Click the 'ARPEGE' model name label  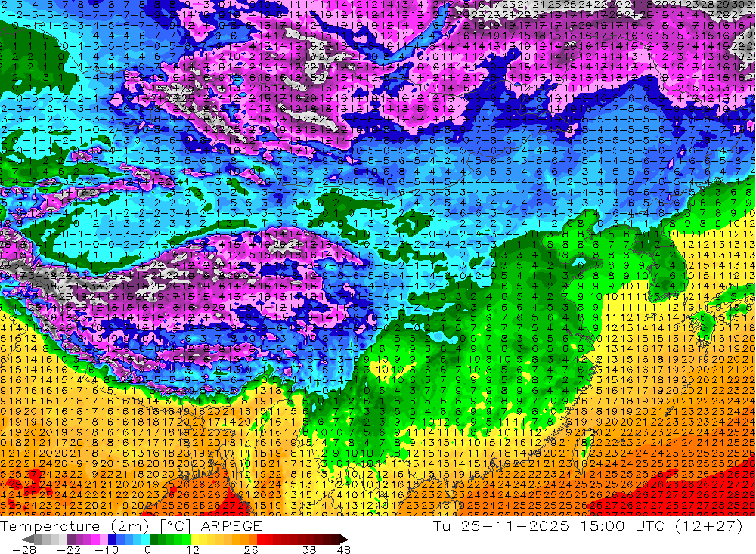coord(231,525)
